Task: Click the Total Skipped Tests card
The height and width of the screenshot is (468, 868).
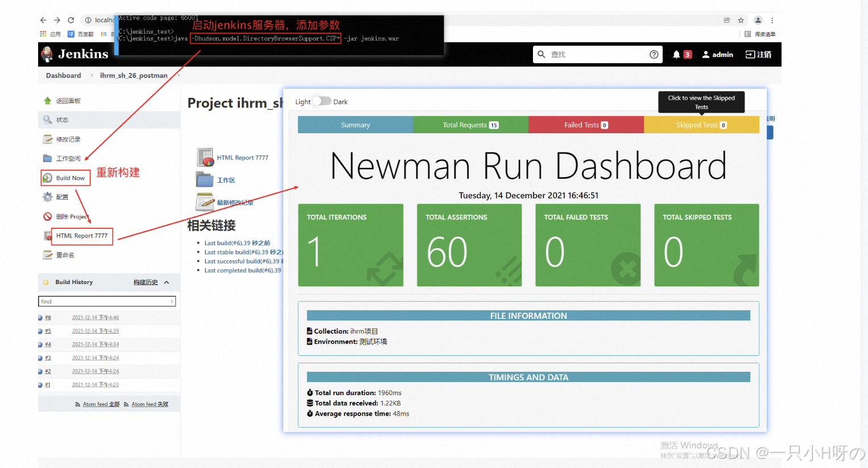Action: tap(706, 245)
